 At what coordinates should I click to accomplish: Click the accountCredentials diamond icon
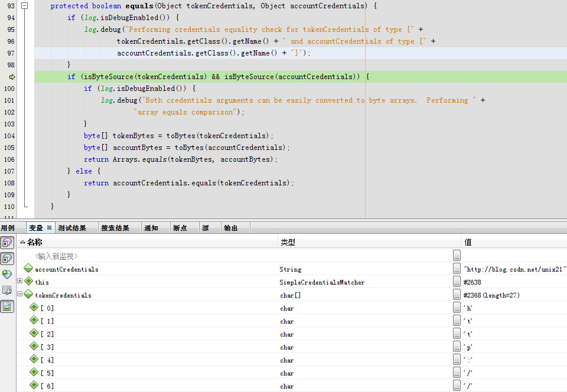tap(28, 268)
